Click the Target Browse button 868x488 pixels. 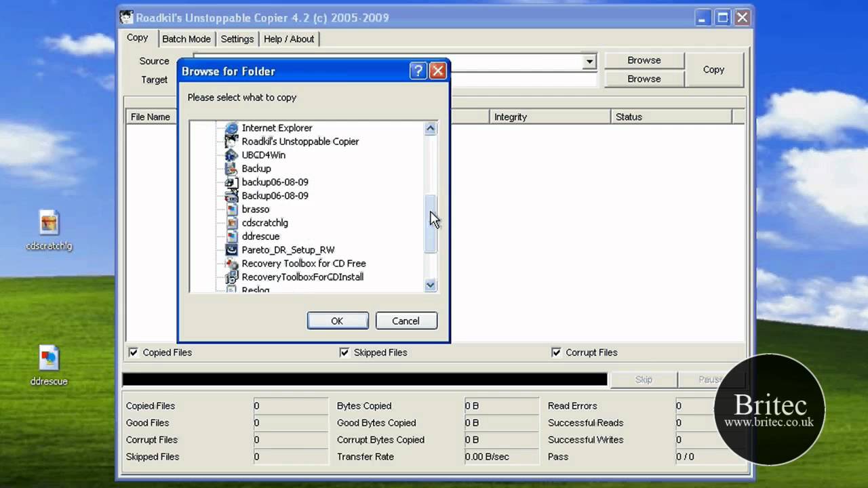(x=644, y=79)
